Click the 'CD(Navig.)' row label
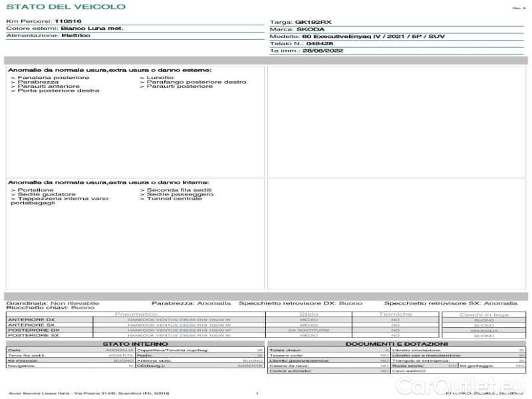This screenshot has height=399, width=532. [151, 366]
